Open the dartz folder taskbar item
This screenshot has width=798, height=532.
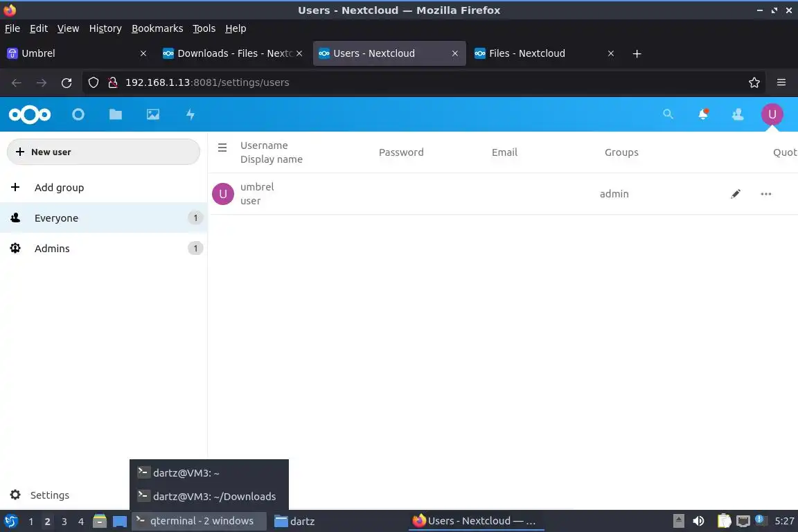(294, 521)
